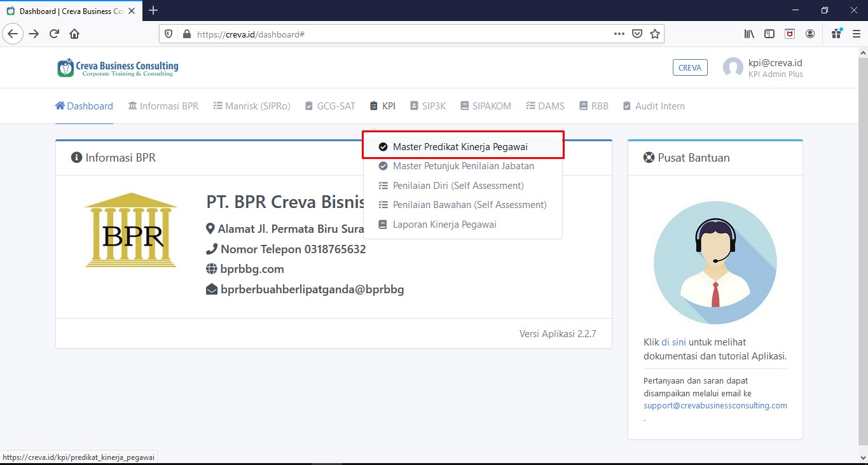Open the browser home page
This screenshot has height=465, width=868.
coord(74,34)
